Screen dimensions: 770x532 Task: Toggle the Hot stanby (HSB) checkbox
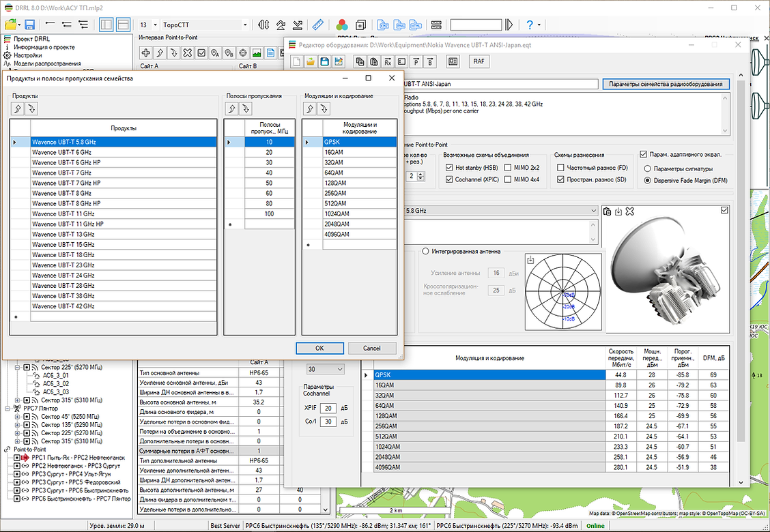(x=449, y=168)
